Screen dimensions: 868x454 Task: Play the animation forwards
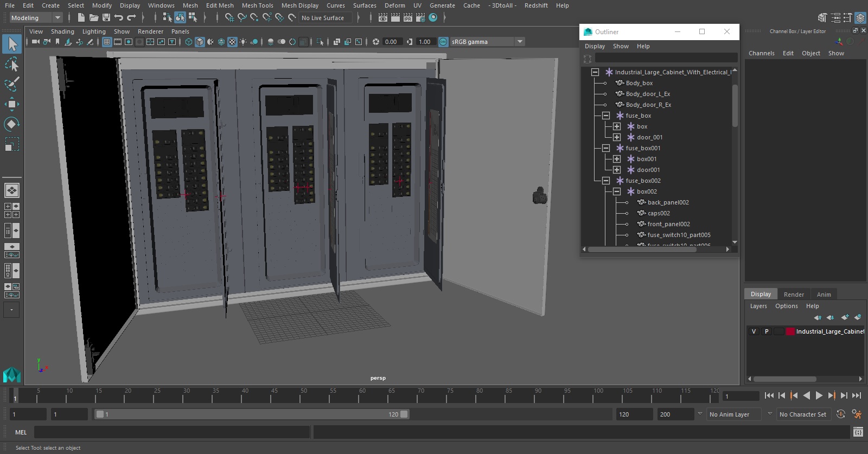pos(819,396)
